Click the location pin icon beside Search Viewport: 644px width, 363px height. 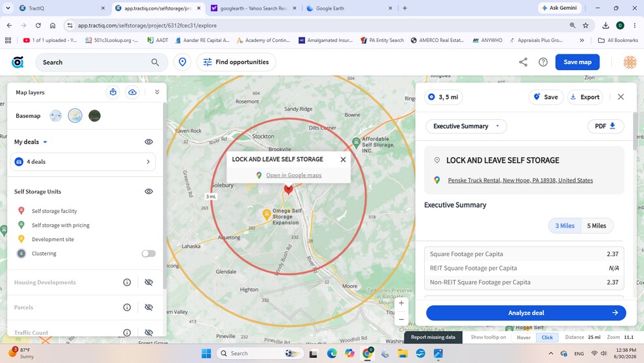pos(183,62)
